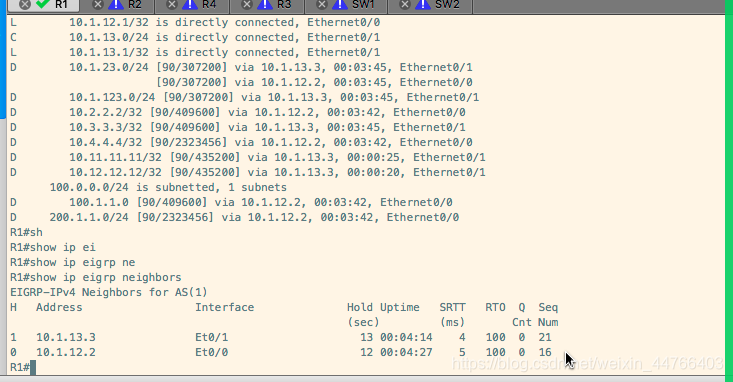Click the blue warning triangle on SW1 tab

click(340, 5)
